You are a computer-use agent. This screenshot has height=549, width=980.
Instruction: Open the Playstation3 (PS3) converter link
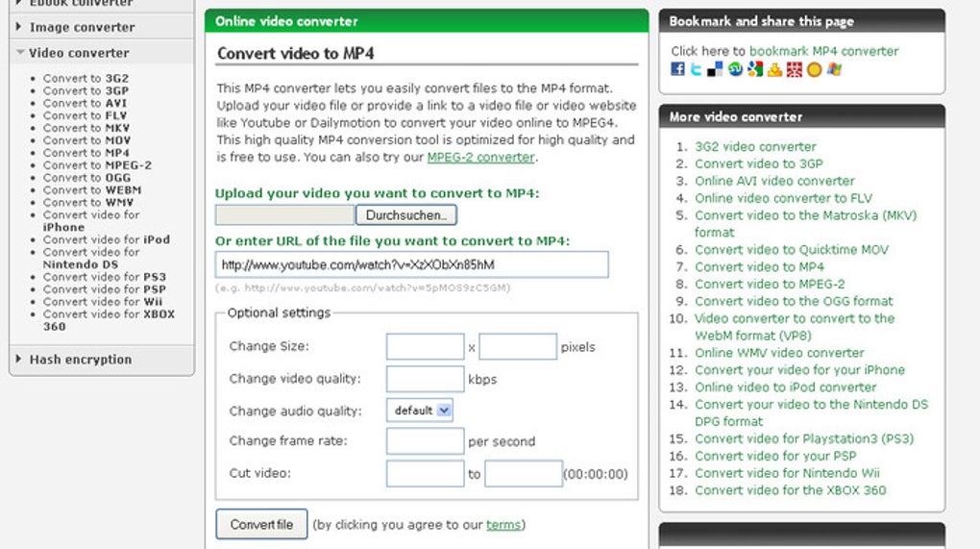pyautogui.click(x=804, y=438)
